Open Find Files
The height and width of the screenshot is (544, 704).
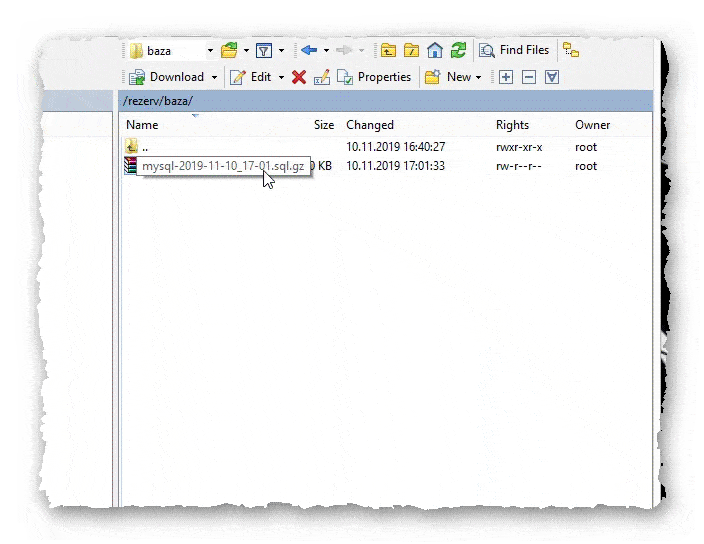(514, 50)
